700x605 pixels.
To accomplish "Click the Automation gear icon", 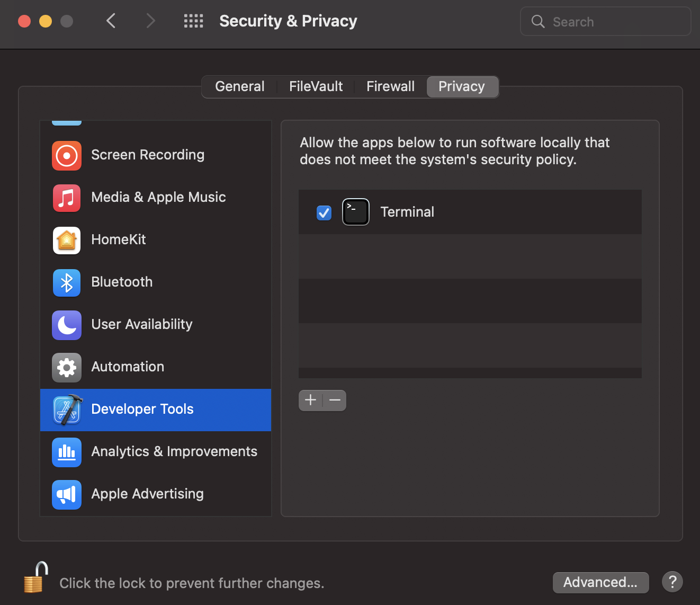I will 67,368.
